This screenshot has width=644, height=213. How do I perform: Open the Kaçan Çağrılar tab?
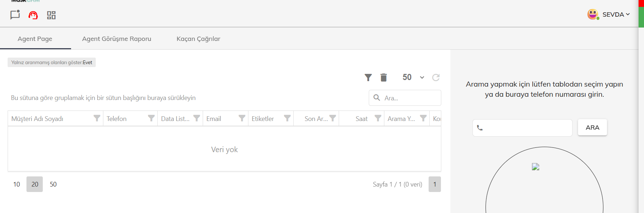point(198,39)
